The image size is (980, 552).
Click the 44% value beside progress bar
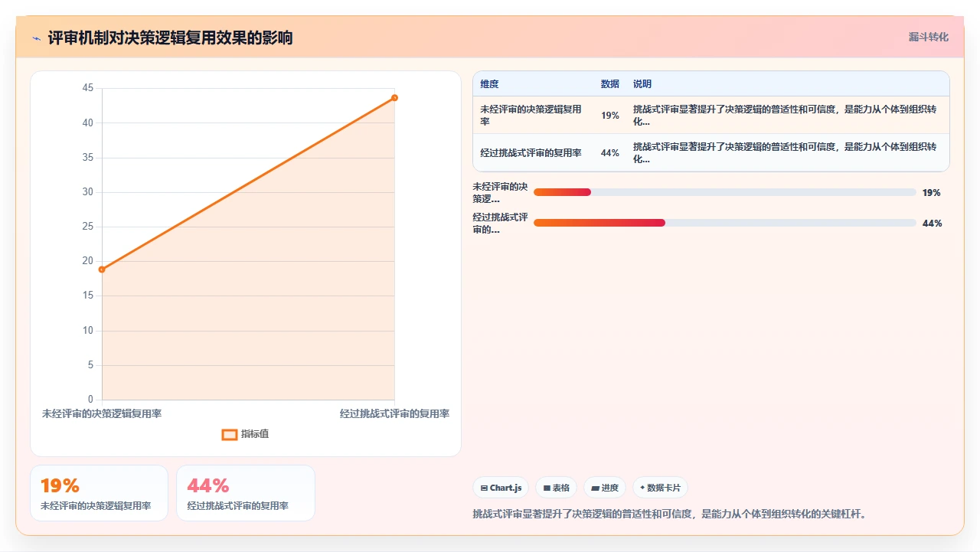click(932, 224)
